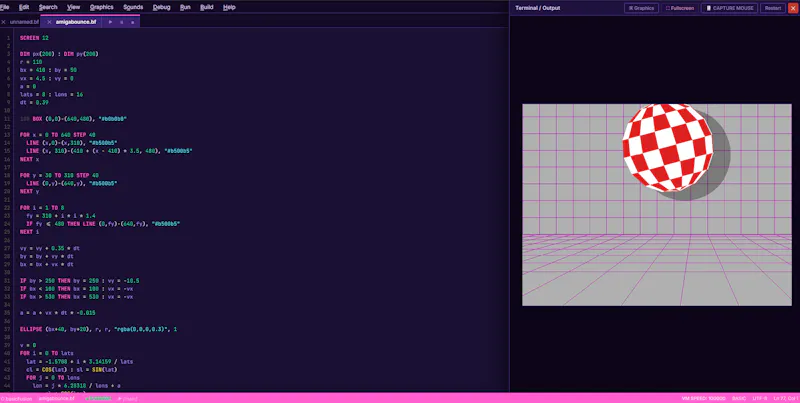This screenshot has height=403, width=800.
Task: Click the 'FOR y = 30 TO 310 STEP 40' line
Action: [59, 175]
